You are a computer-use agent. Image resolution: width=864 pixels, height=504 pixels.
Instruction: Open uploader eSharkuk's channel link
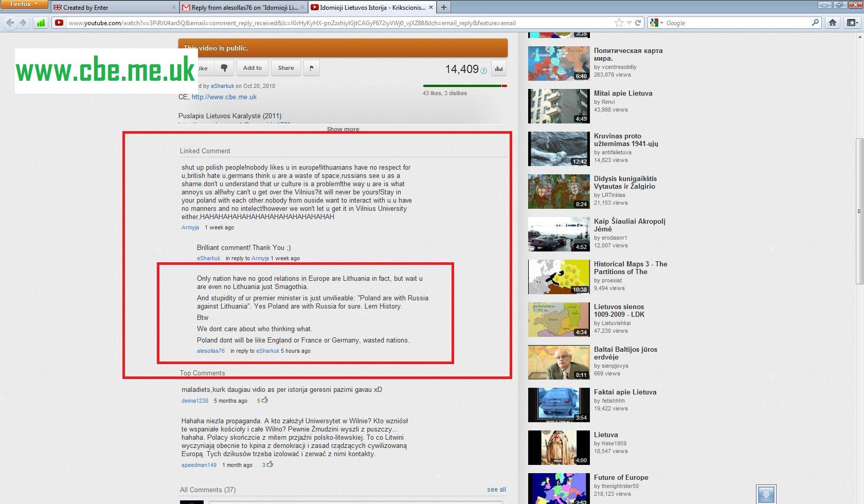222,86
